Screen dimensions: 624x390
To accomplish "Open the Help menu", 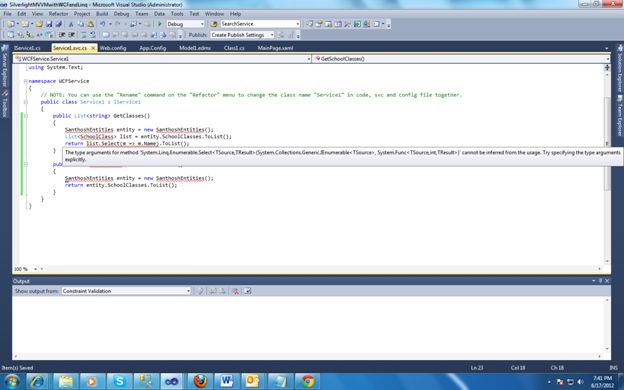I will (x=236, y=14).
